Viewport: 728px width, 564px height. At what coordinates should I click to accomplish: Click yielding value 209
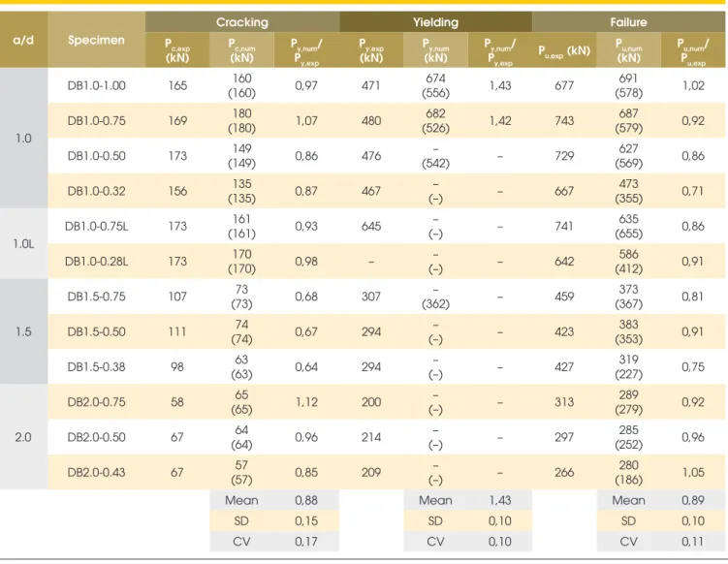click(x=371, y=473)
